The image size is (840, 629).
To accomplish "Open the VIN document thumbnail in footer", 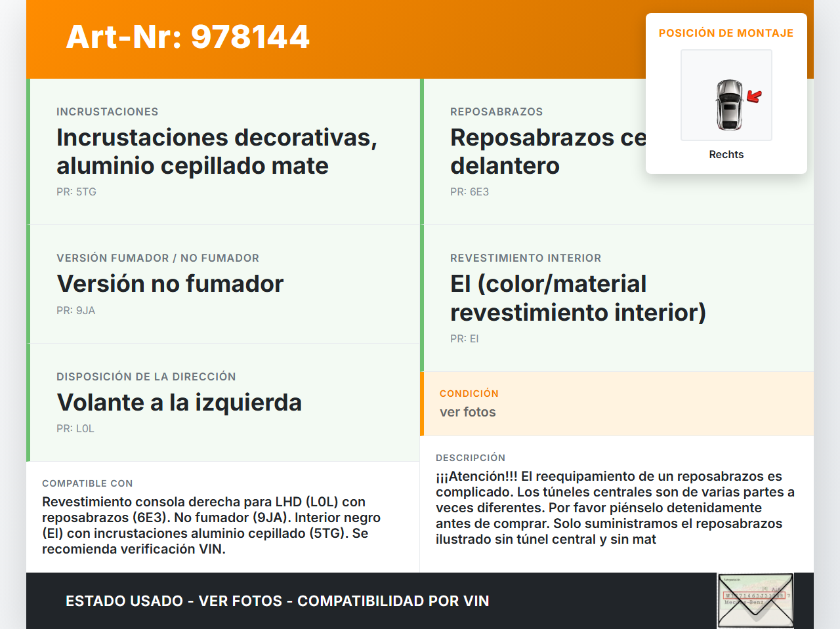I will [x=755, y=600].
